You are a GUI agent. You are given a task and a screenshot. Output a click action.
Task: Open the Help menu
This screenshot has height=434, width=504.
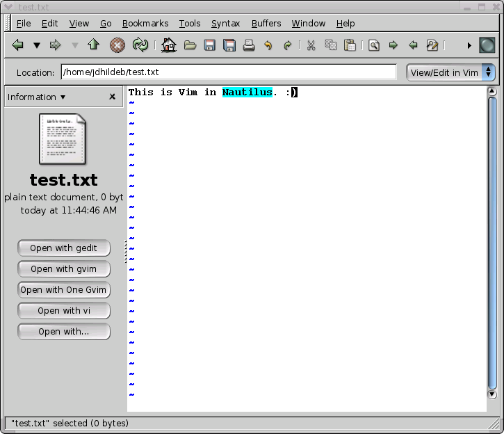pyautogui.click(x=346, y=24)
